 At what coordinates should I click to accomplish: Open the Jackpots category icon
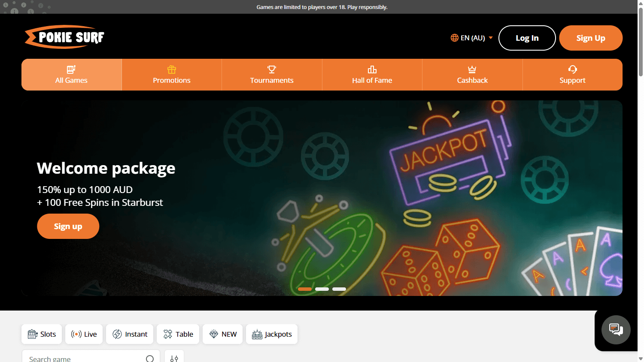tap(257, 334)
